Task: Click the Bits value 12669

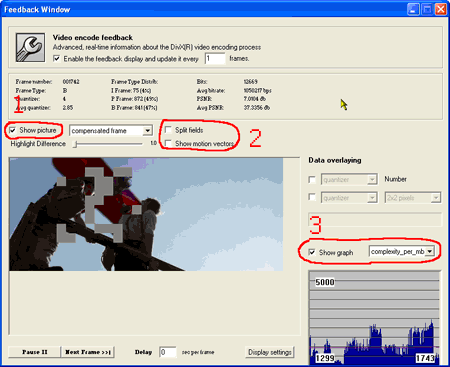Action: (250, 82)
